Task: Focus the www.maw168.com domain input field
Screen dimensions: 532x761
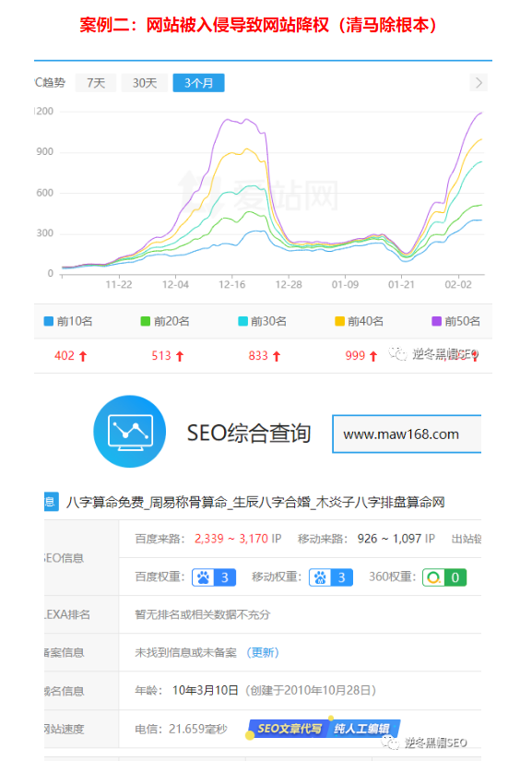Action: tap(407, 434)
